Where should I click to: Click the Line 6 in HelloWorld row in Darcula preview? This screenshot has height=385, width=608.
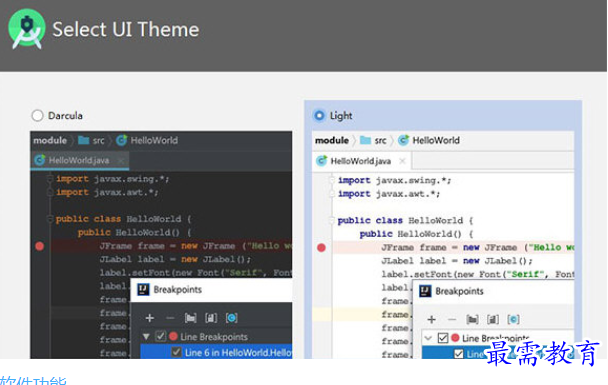tap(216, 352)
